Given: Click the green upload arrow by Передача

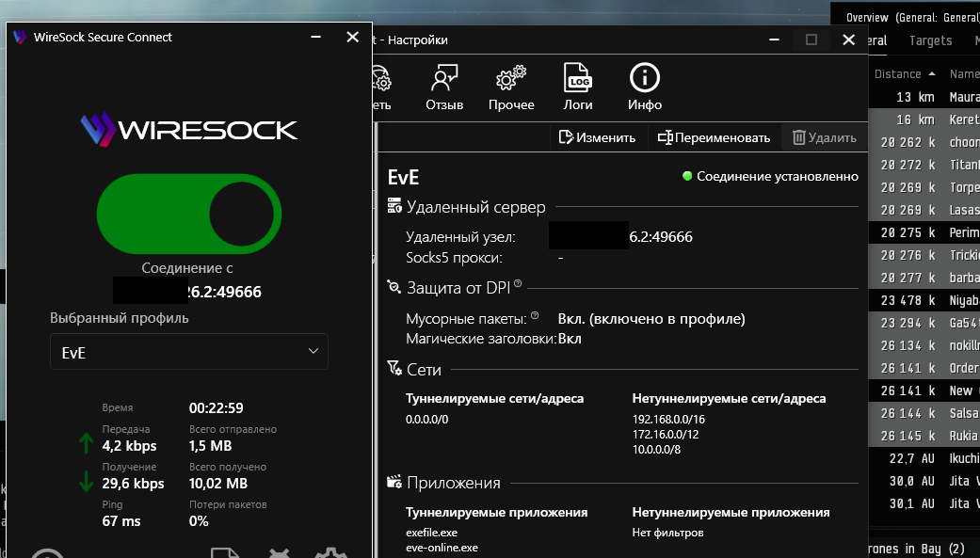Looking at the screenshot, I should (87, 443).
